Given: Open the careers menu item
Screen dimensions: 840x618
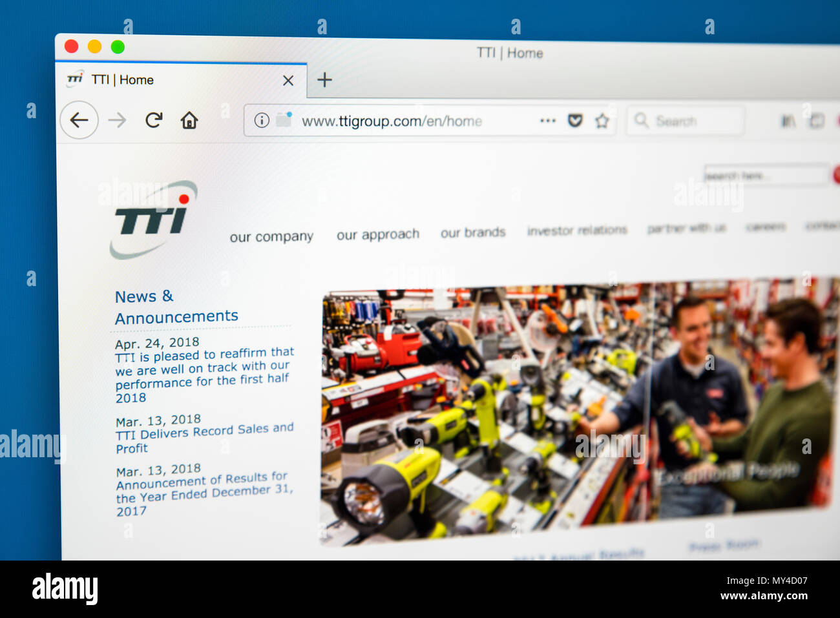Looking at the screenshot, I should pyautogui.click(x=766, y=227).
